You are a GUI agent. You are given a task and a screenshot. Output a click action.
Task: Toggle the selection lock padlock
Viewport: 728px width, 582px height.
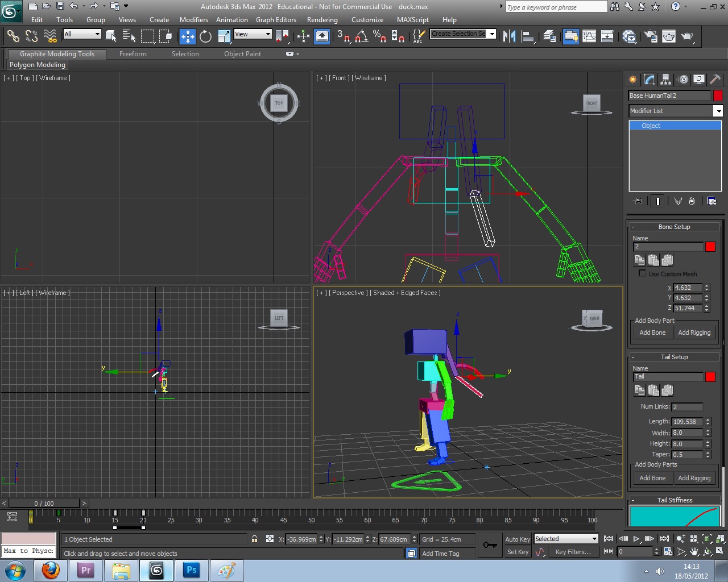[x=254, y=539]
